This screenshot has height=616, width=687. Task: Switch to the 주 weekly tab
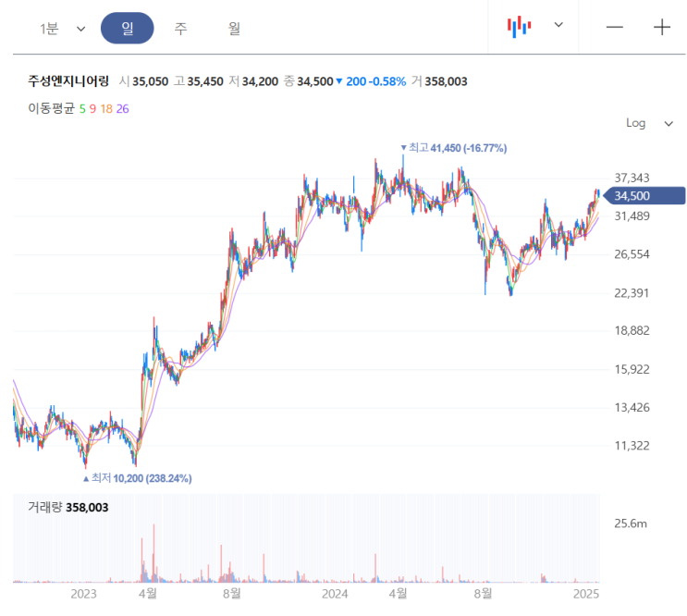(180, 29)
